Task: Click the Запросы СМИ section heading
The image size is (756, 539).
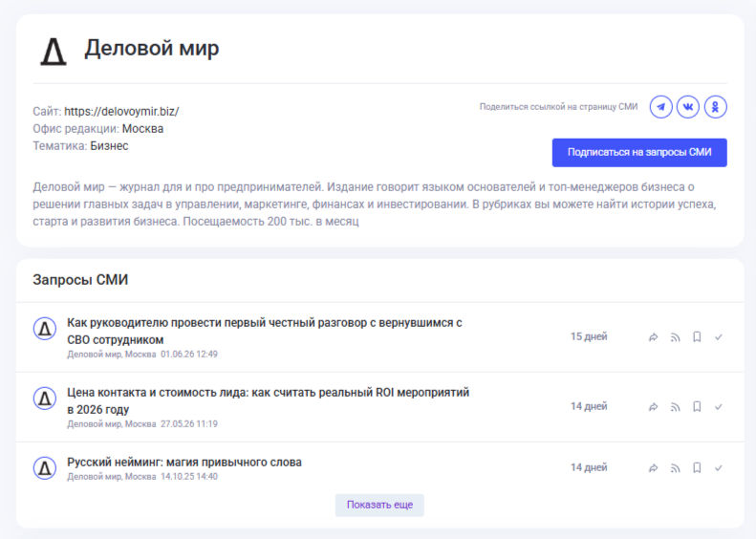Action: pos(80,280)
